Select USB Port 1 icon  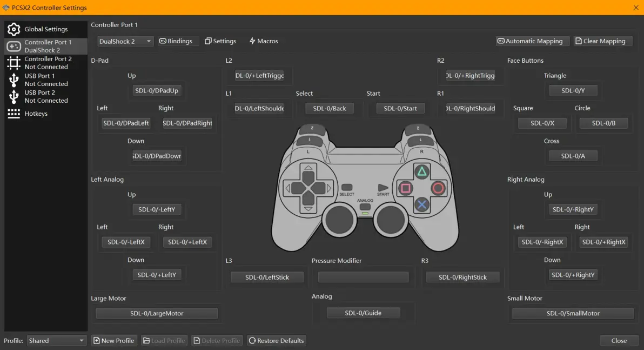pyautogui.click(x=14, y=80)
